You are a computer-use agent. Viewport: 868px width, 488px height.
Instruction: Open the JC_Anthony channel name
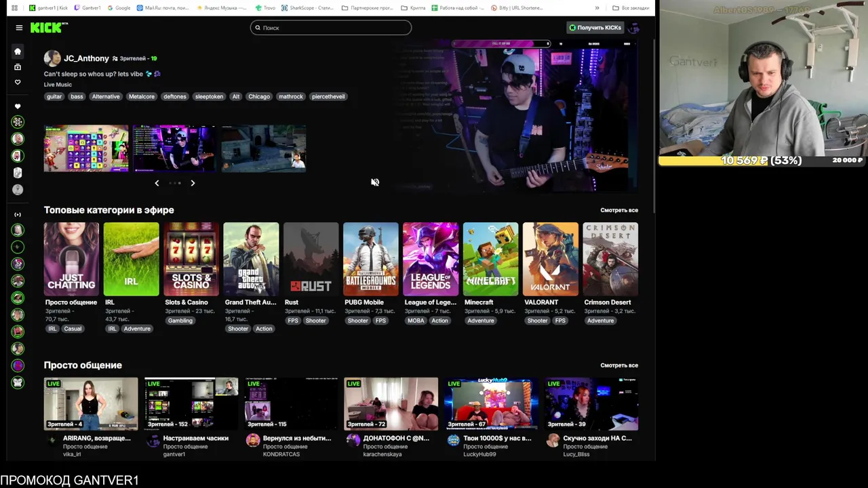[86, 58]
